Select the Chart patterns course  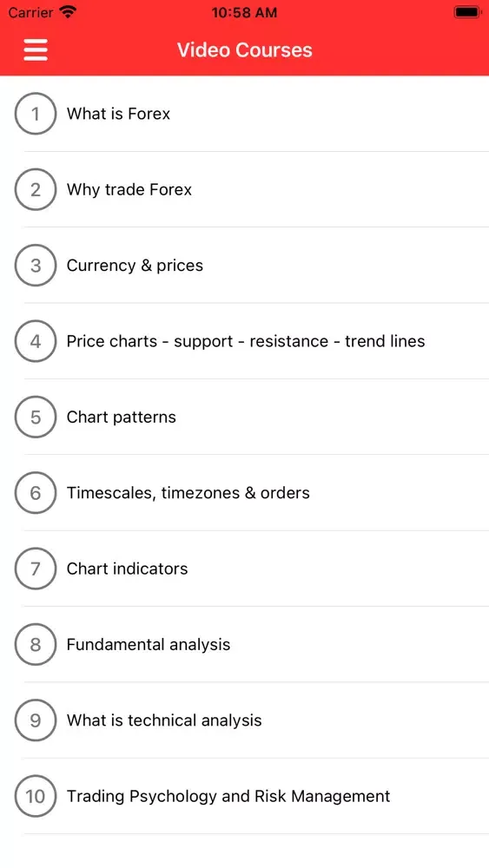click(244, 417)
